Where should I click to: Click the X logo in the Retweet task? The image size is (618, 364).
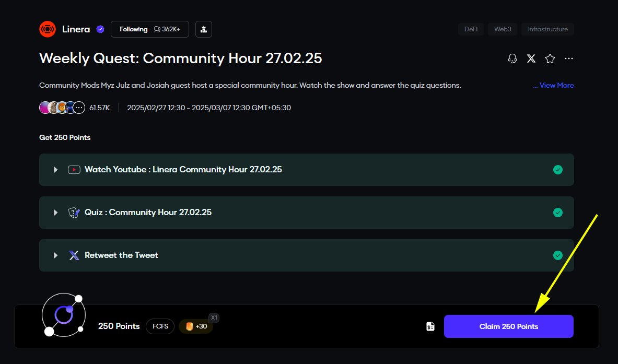click(74, 255)
